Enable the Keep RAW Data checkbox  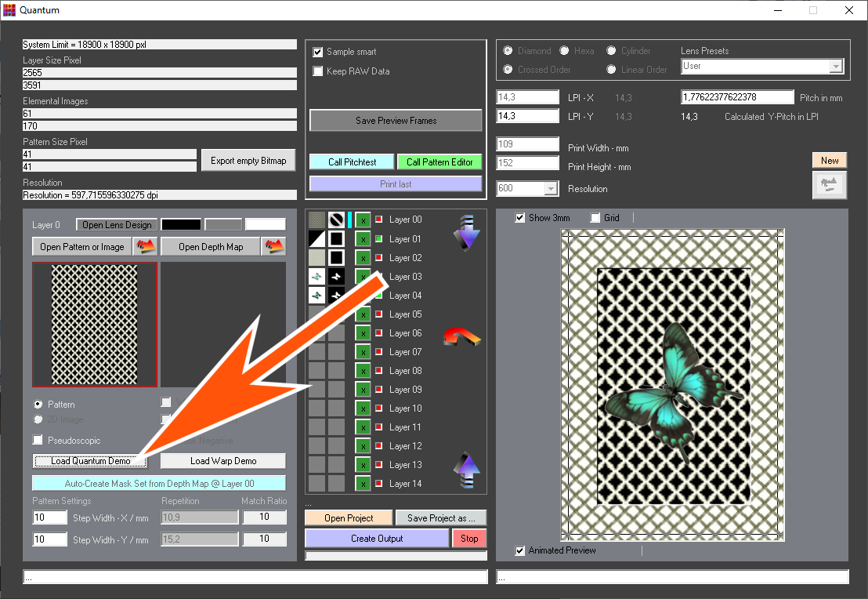click(x=318, y=71)
